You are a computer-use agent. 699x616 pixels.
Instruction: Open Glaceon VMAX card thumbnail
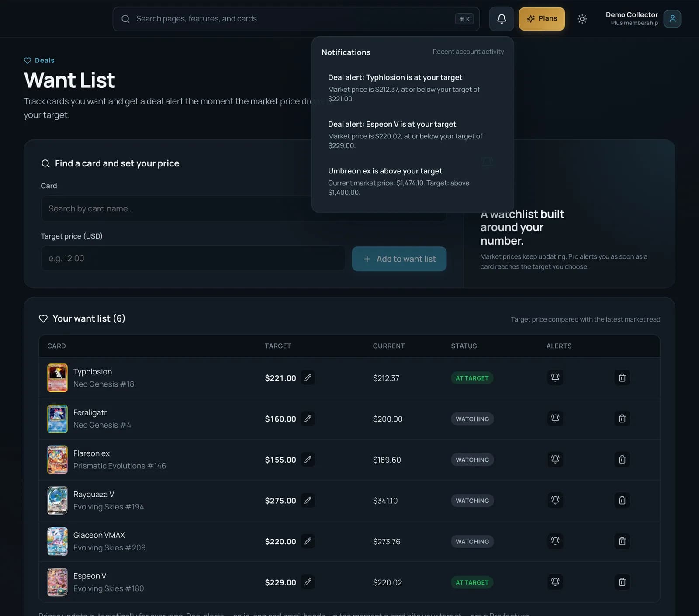(x=57, y=541)
